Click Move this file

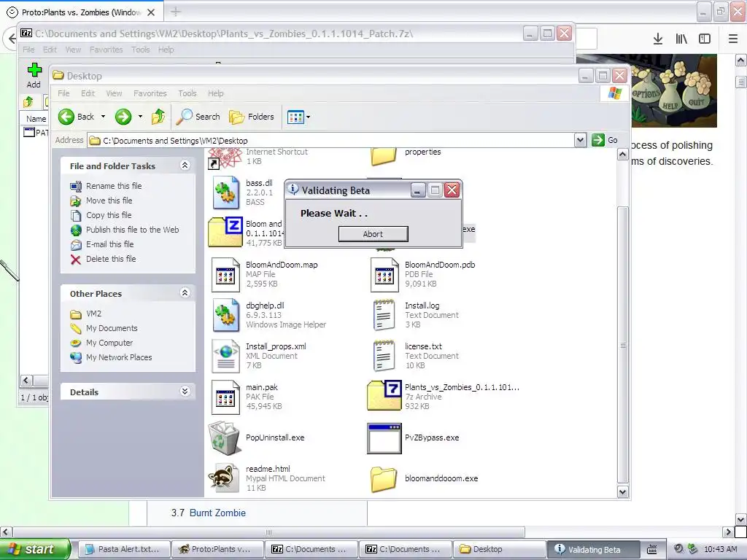pos(109,201)
